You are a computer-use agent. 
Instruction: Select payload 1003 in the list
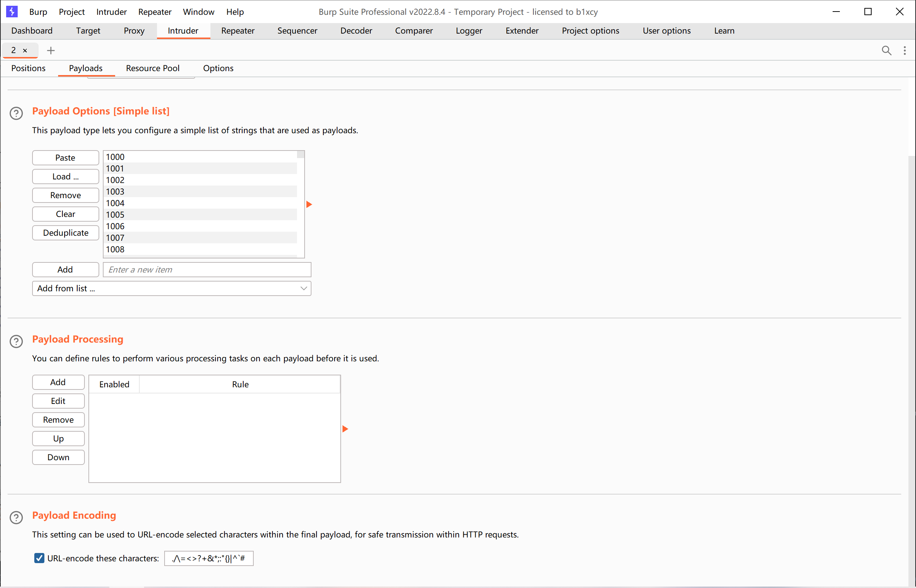click(x=200, y=192)
